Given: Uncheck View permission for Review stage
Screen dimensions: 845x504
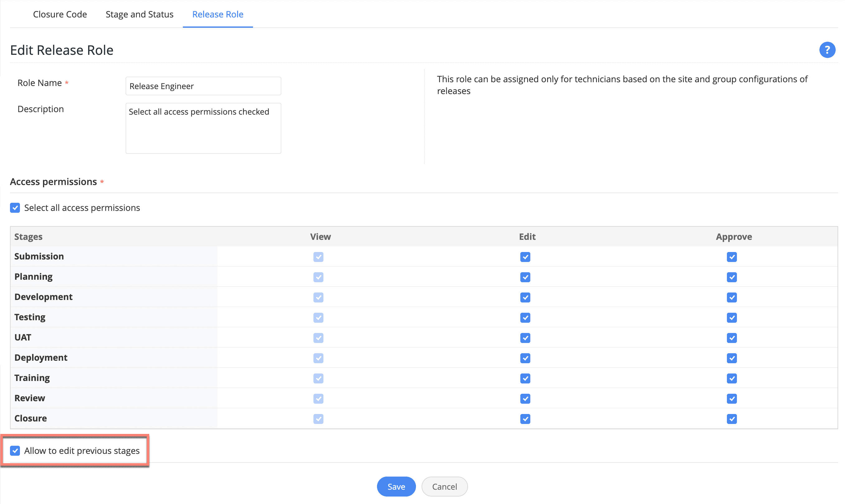Looking at the screenshot, I should click(x=318, y=399).
